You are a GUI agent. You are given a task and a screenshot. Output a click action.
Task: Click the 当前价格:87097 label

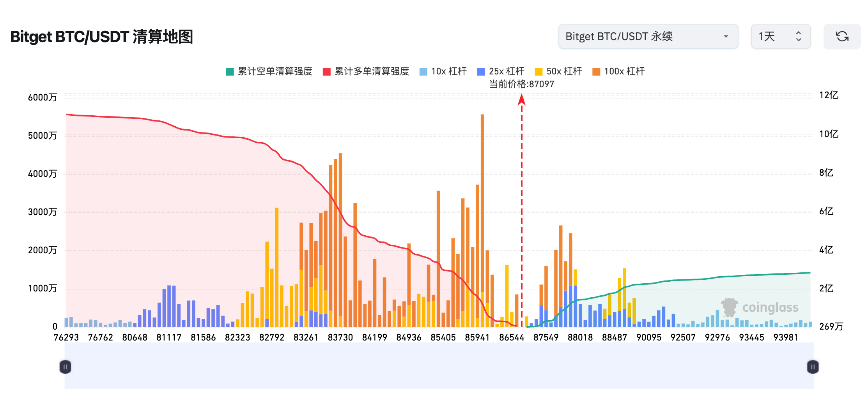click(521, 84)
